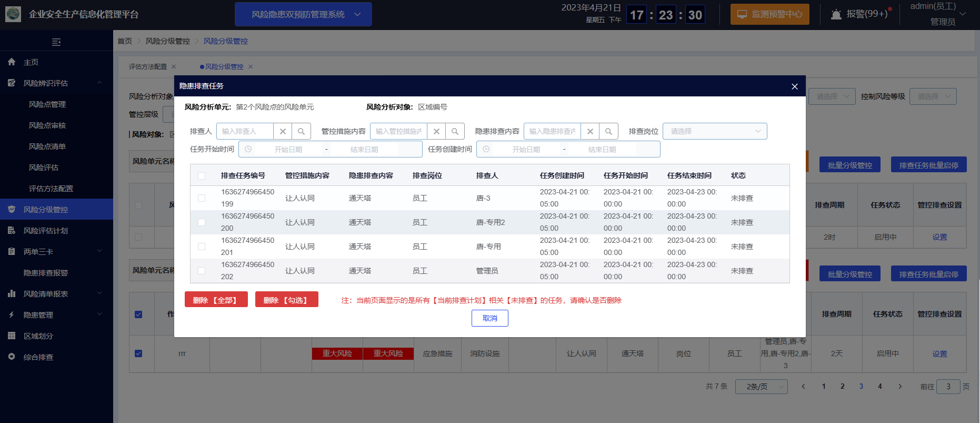Viewport: 980px width, 423px height.
Task: Click the 隐患排查内容 text input
Action: (552, 131)
